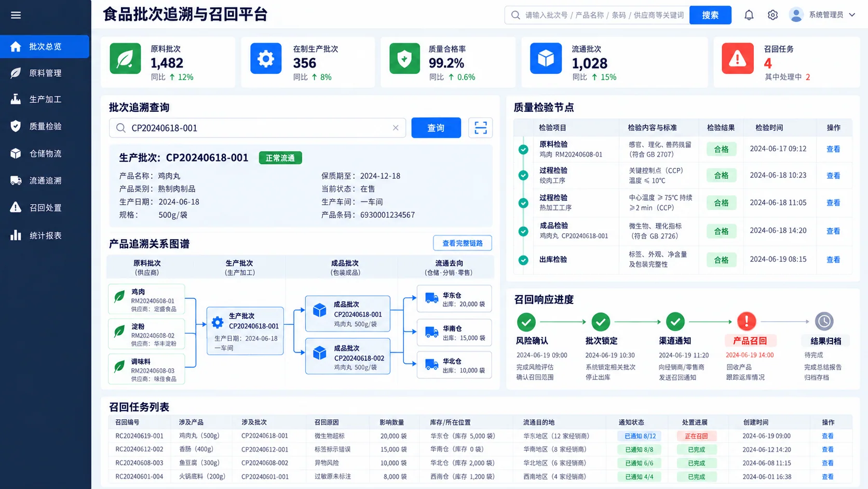Select 成品批次 CP20240618-002 node
The height and width of the screenshot is (489, 868).
click(x=348, y=356)
